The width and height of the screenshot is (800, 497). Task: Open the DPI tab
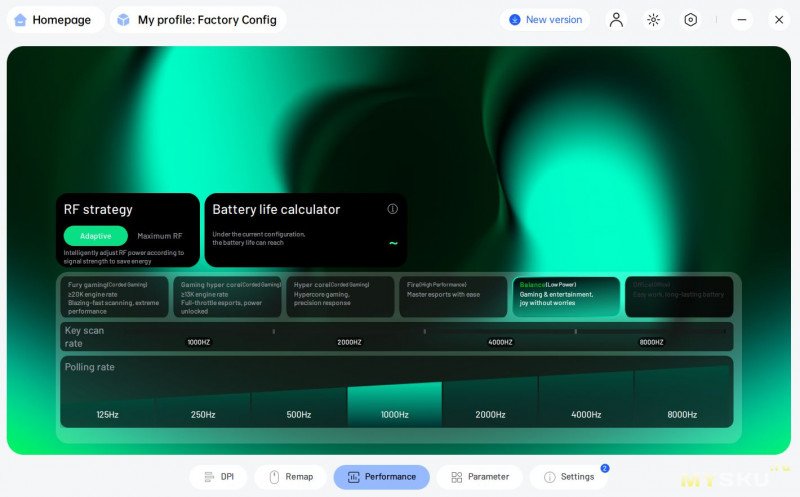click(x=219, y=477)
